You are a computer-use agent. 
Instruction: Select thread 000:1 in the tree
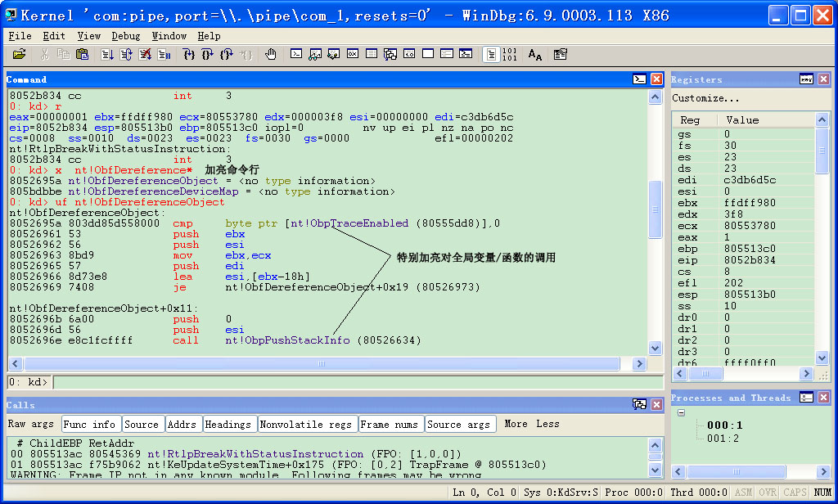click(x=725, y=425)
